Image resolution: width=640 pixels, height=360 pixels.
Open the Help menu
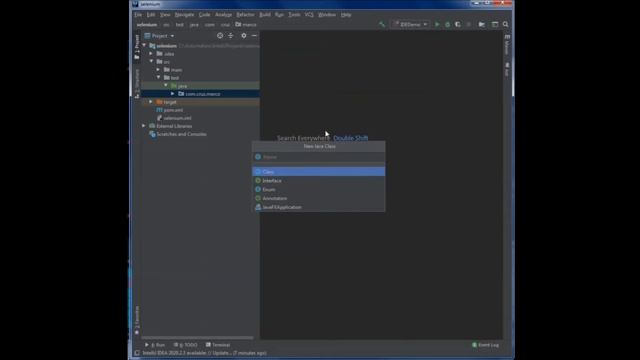(346, 15)
